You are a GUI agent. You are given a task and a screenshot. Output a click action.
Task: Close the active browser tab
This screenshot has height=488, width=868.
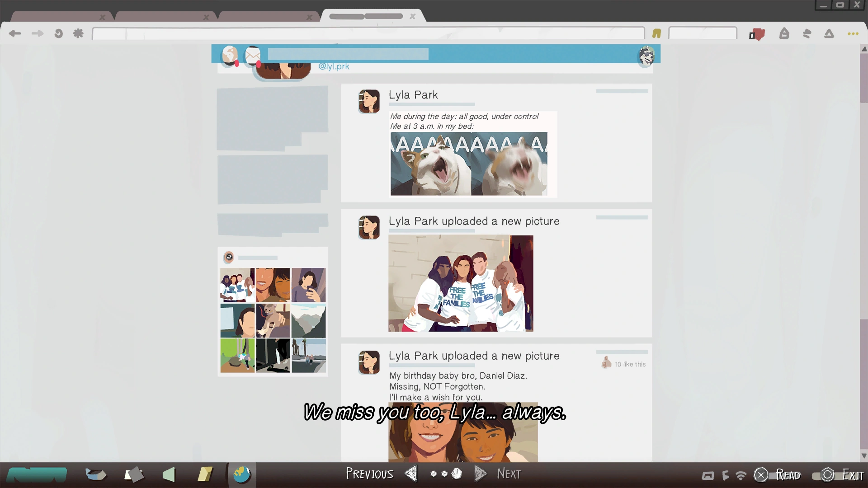[x=412, y=16]
